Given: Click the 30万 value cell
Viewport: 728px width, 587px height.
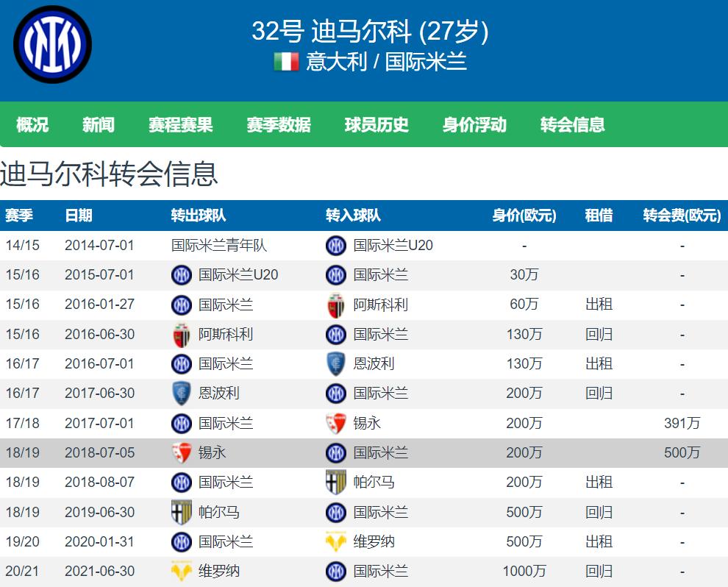Looking at the screenshot, I should click(524, 275).
